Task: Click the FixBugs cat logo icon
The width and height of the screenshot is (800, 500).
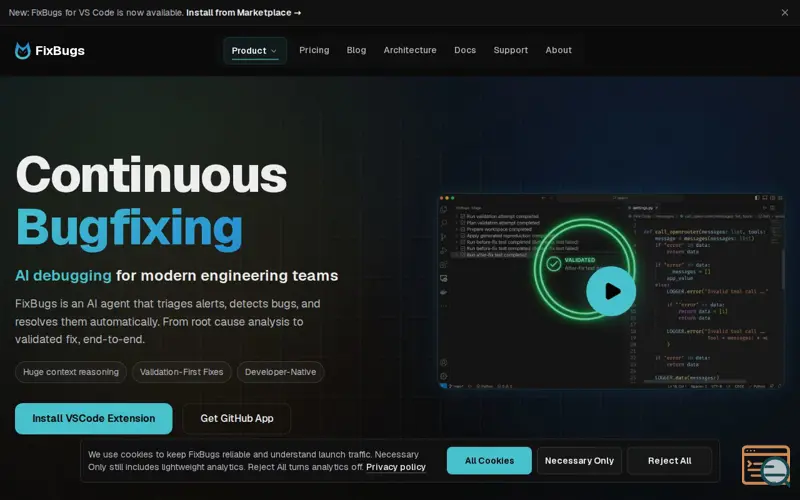Action: [22, 51]
